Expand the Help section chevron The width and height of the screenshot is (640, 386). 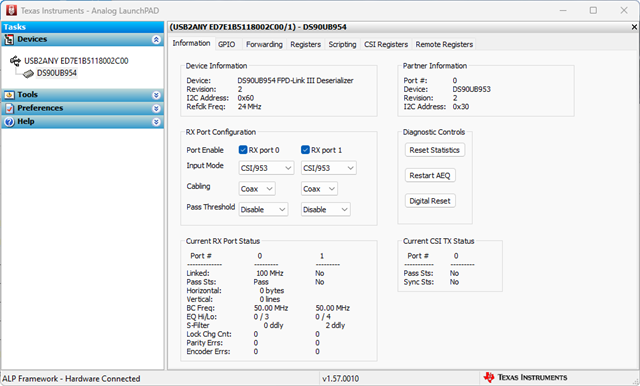(156, 122)
